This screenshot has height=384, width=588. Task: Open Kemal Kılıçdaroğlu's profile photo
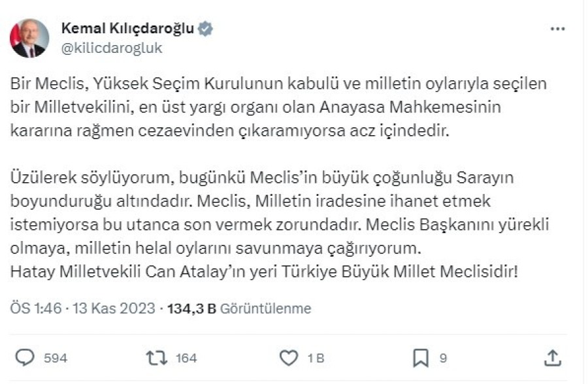click(30, 39)
